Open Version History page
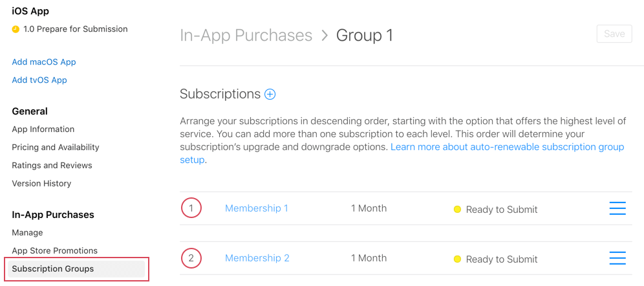 click(x=41, y=183)
